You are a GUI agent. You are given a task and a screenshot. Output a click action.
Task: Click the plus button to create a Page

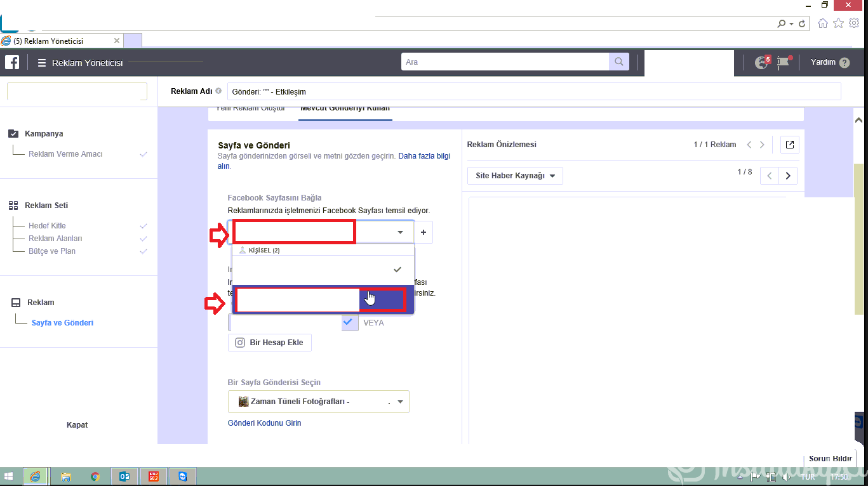pyautogui.click(x=424, y=232)
